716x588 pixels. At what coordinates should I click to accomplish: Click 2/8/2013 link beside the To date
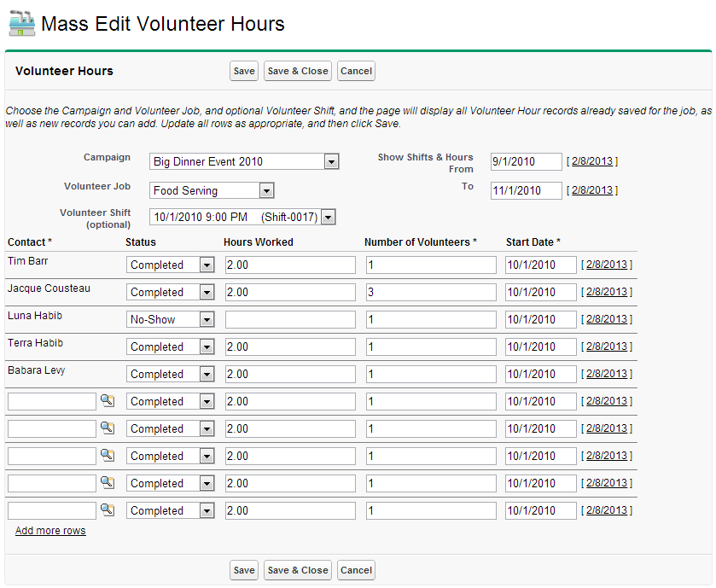[x=591, y=190]
